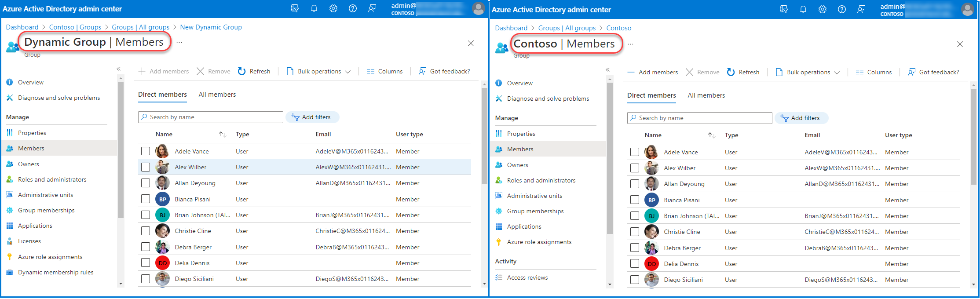Open settings gear in Contoso window header
The width and height of the screenshot is (980, 299).
pos(822,9)
